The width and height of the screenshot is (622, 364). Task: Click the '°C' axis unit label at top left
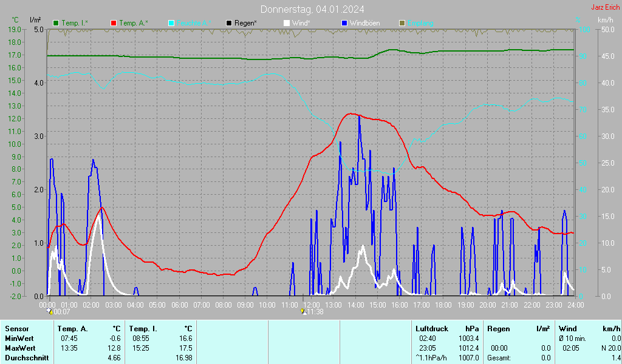[15, 20]
